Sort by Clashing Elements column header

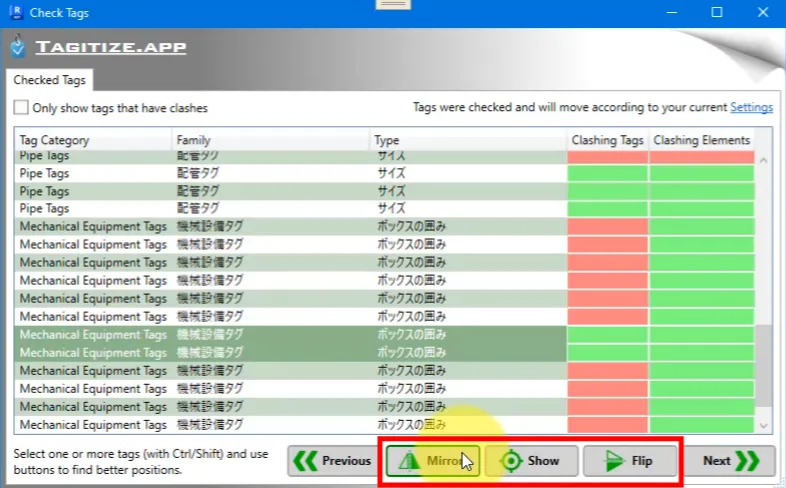701,140
